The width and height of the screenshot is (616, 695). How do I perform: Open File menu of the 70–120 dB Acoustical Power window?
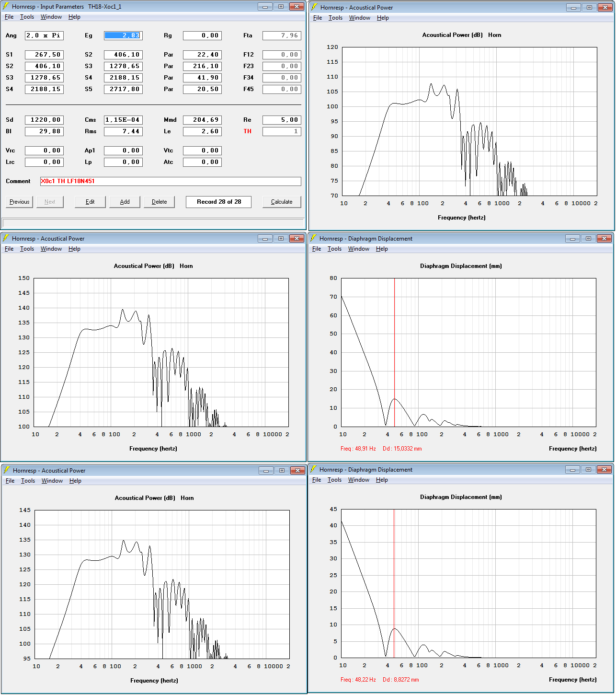tap(318, 18)
